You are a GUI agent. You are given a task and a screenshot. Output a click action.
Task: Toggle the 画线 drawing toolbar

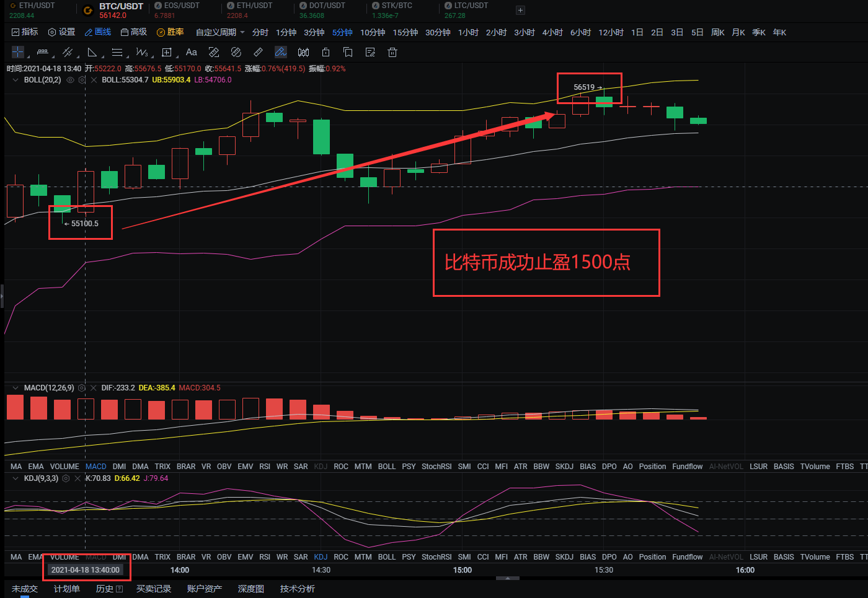coord(98,32)
